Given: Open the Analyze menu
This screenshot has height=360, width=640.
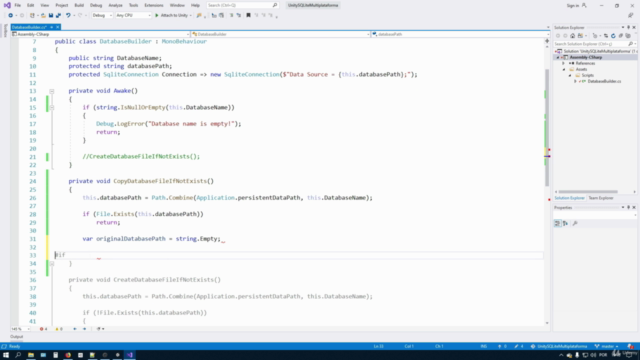Looking at the screenshot, I should [116, 5].
